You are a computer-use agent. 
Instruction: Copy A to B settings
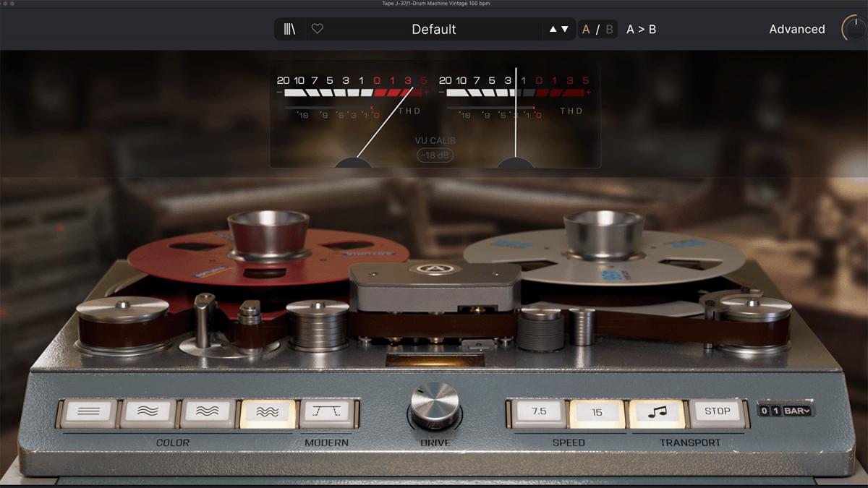[641, 30]
